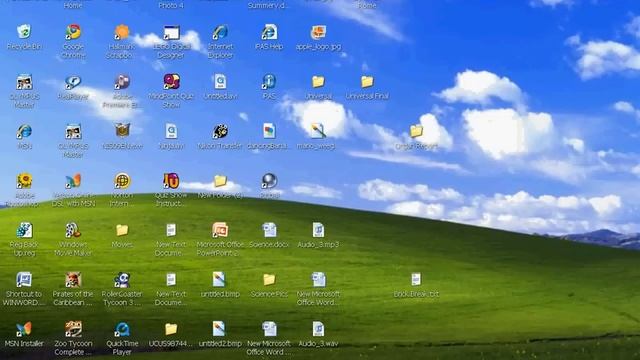Image resolution: width=640 pixels, height=360 pixels.
Task: Open the Norton Internet shortcut
Action: (x=122, y=181)
